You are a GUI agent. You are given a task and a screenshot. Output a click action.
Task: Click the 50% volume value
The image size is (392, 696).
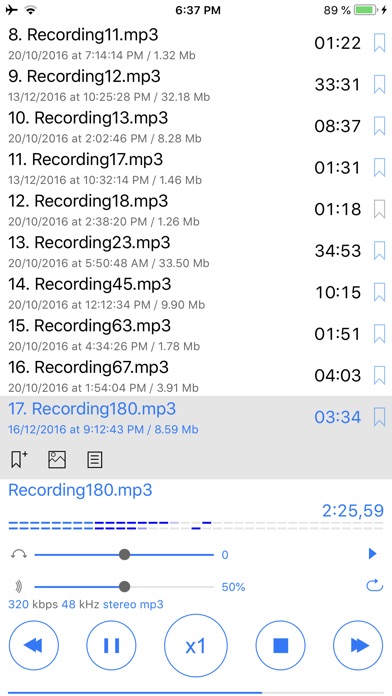(x=234, y=587)
